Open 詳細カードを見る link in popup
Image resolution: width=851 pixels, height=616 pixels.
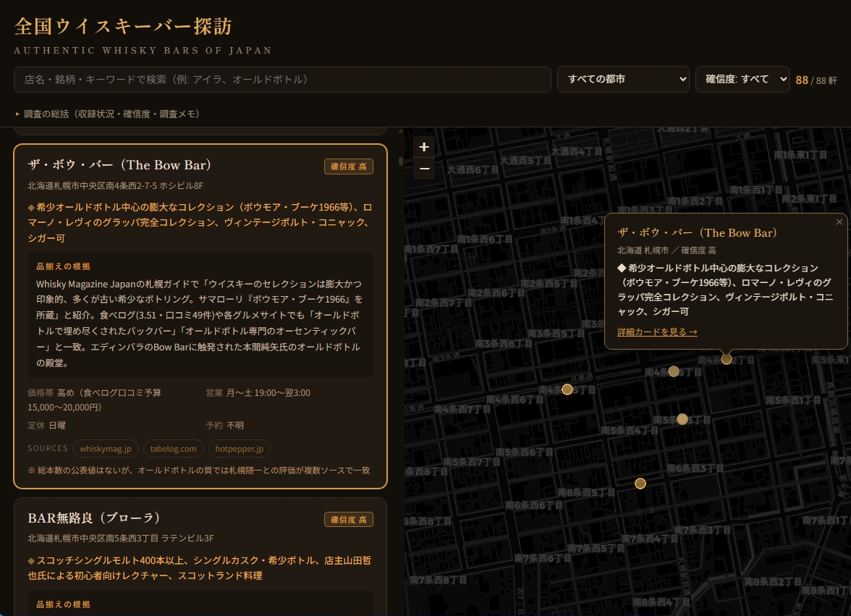pyautogui.click(x=657, y=332)
